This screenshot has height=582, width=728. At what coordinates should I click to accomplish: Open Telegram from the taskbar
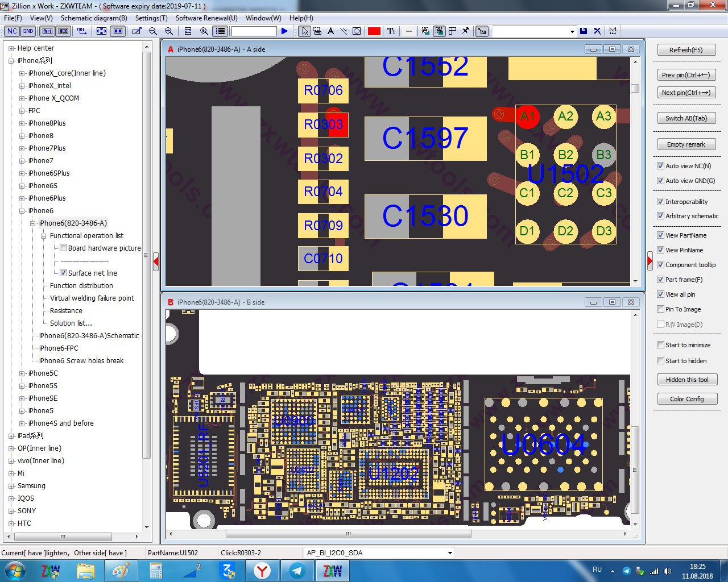coord(297,571)
